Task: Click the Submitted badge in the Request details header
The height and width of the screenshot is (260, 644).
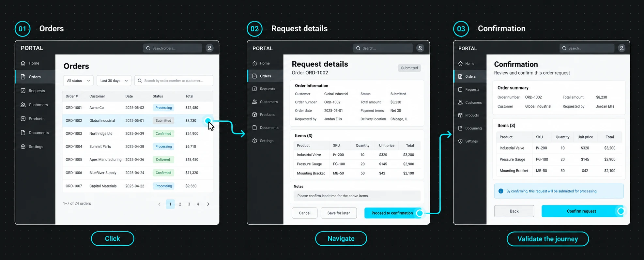Action: [x=409, y=68]
